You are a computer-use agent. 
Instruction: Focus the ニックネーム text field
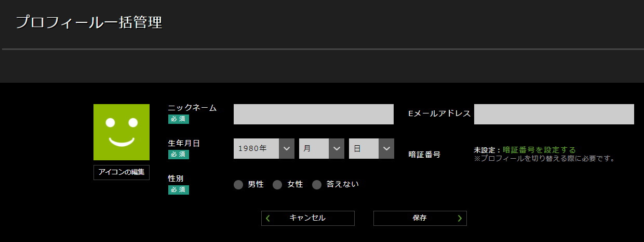[313, 114]
